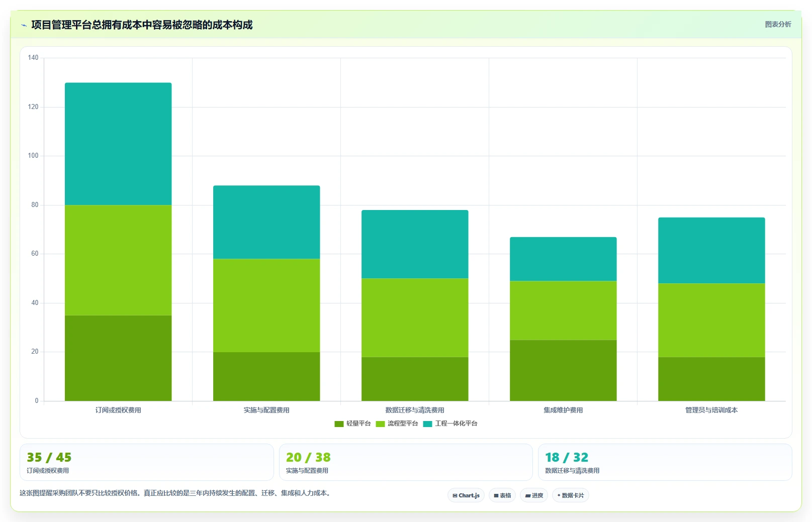Screen dimensions: 812x522
Task: Toggle the 轻量平台 legend series
Action: point(352,424)
